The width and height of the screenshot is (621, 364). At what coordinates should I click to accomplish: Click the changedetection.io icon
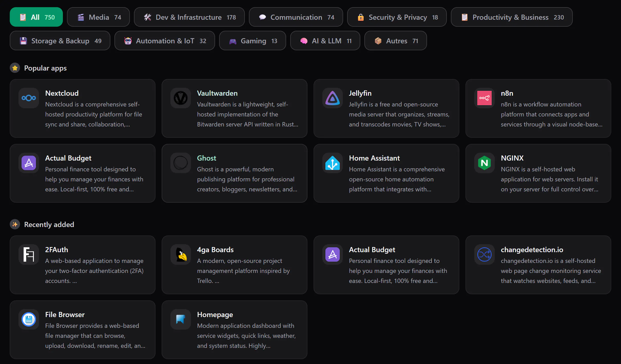[x=484, y=254]
